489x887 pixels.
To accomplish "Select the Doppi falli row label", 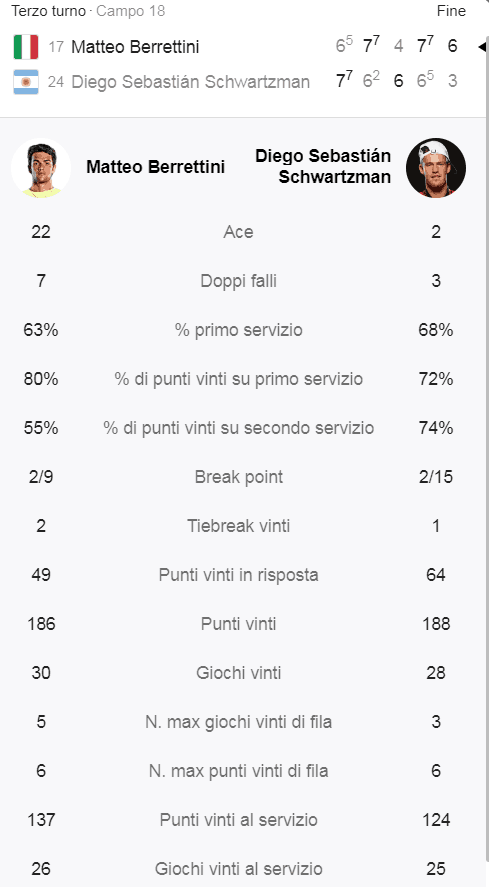I will (x=238, y=281).
